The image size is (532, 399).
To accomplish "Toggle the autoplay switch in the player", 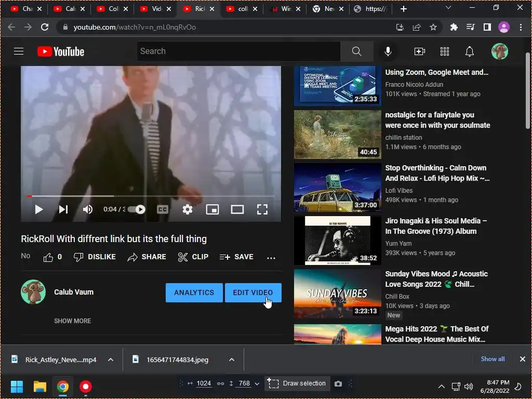I will 137,209.
